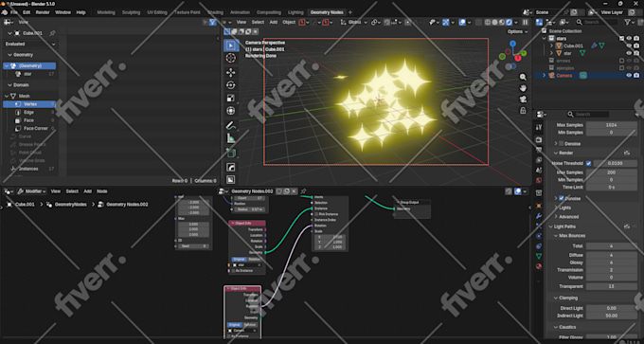The height and width of the screenshot is (344, 644).
Task: Pause viewport rendering with pause icon
Action: [x=526, y=22]
